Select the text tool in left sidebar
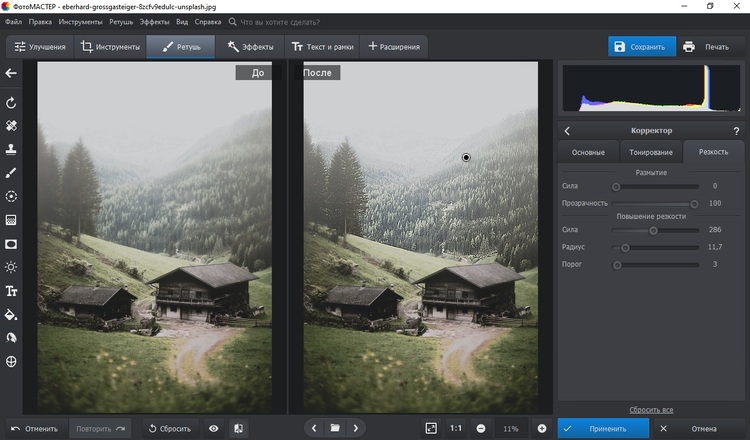The height and width of the screenshot is (440, 750). pos(12,291)
